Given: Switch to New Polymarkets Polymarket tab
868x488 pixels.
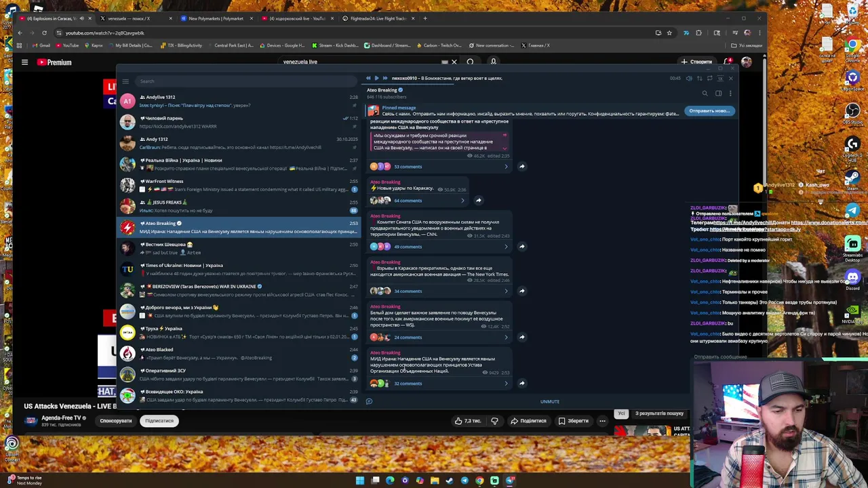Looking at the screenshot, I should (x=216, y=18).
